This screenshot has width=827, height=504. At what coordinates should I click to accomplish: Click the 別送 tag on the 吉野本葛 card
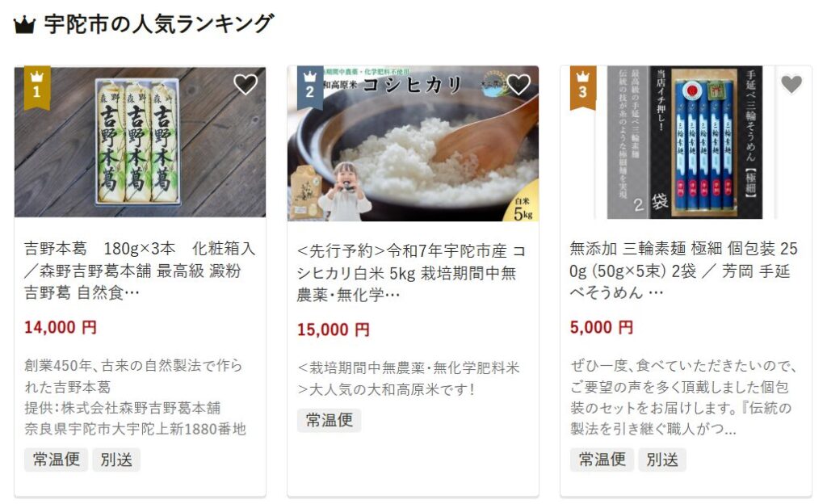click(x=116, y=460)
